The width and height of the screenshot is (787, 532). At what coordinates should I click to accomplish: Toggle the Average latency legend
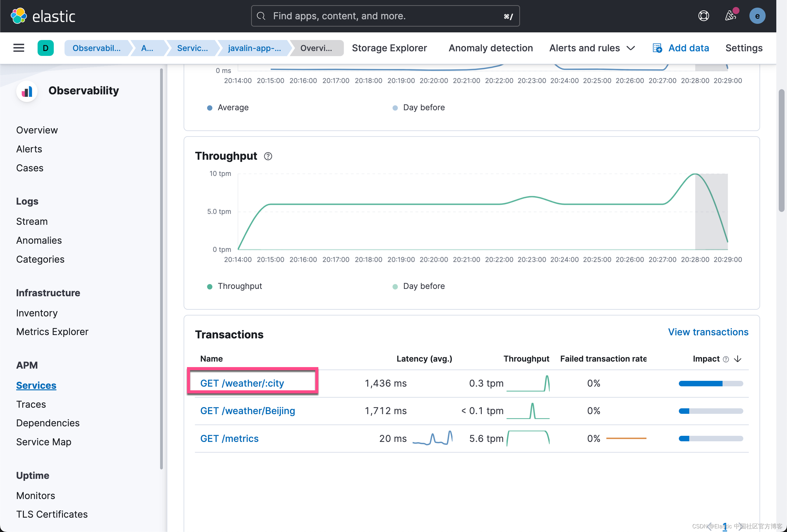click(x=228, y=107)
